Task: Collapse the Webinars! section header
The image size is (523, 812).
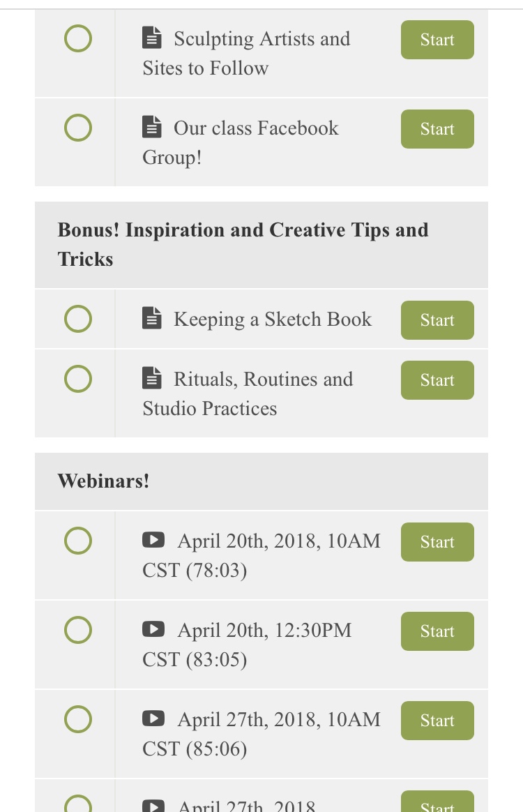Action: click(261, 481)
